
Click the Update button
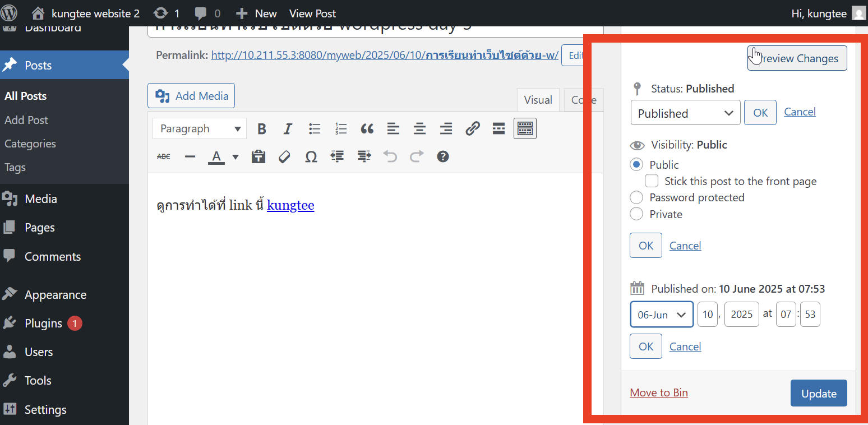[818, 394]
